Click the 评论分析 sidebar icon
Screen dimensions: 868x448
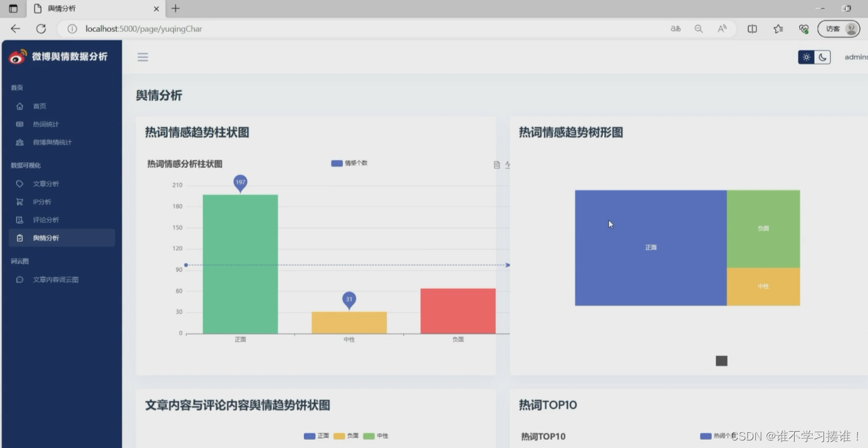(x=19, y=221)
